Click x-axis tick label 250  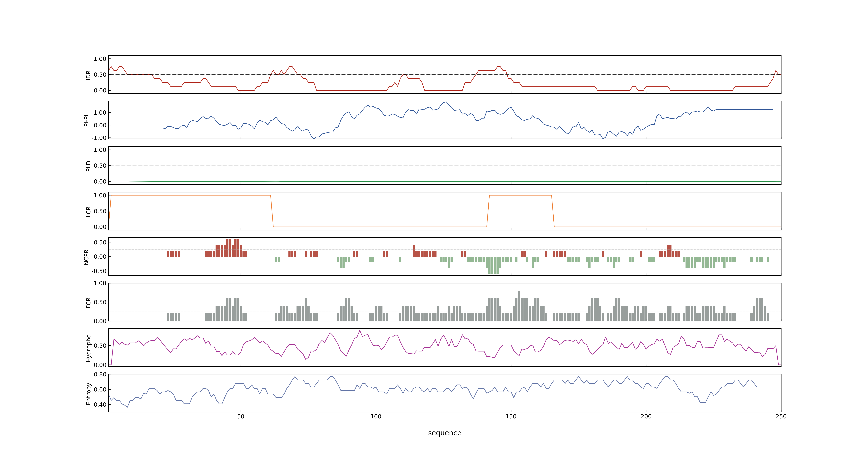781,416
